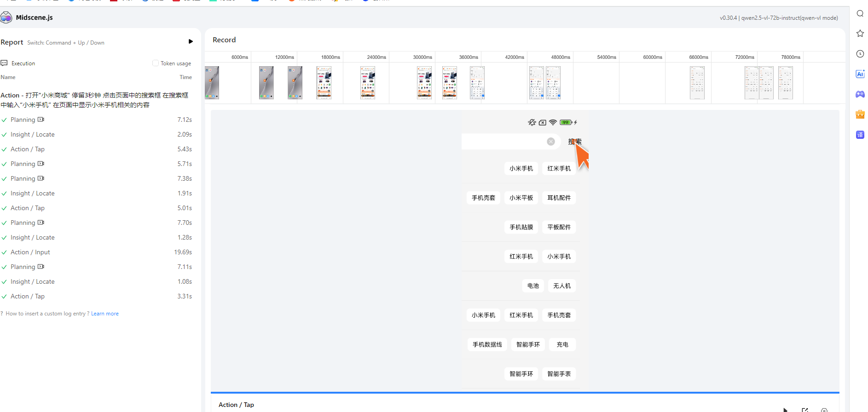Click the 平板配件 tag in the replay
The image size is (868, 412).
coord(559,227)
